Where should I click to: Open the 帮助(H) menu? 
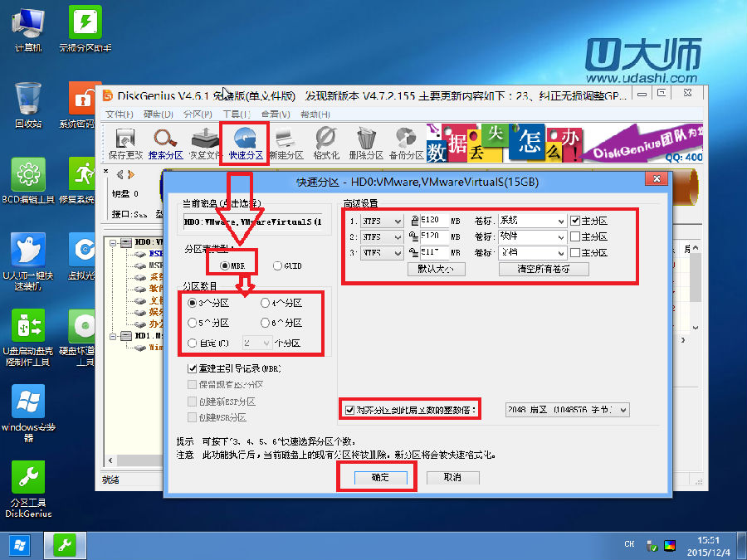click(x=315, y=114)
